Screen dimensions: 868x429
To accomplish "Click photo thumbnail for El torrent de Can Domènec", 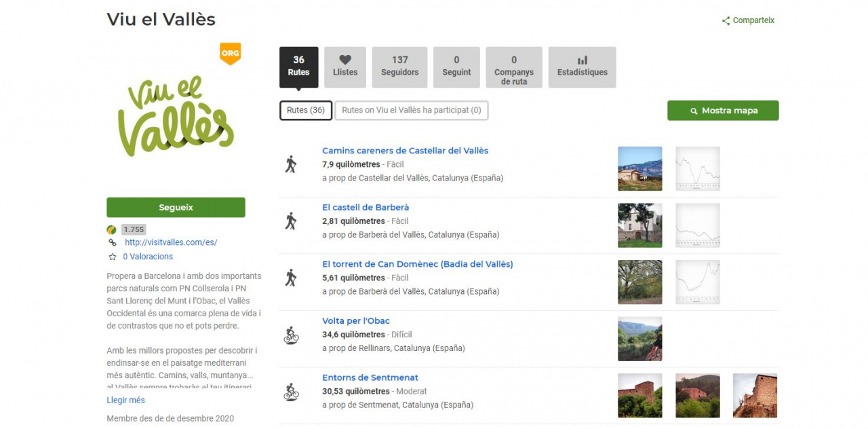I will coord(640,282).
